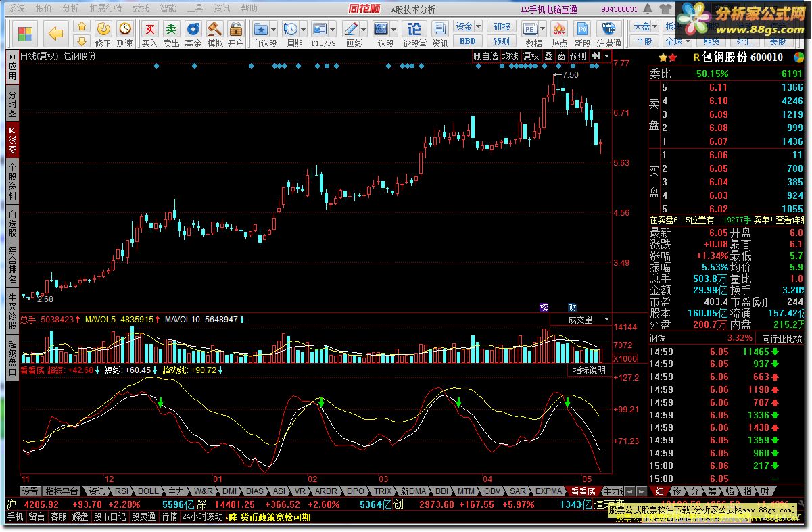Click the arrow-to-bar icon on chart toolbar
This screenshot has width=812, height=532.
pyautogui.click(x=595, y=57)
